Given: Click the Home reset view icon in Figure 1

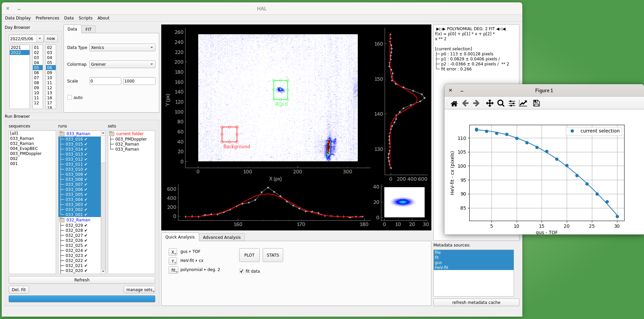Looking at the screenshot, I should pyautogui.click(x=454, y=103).
